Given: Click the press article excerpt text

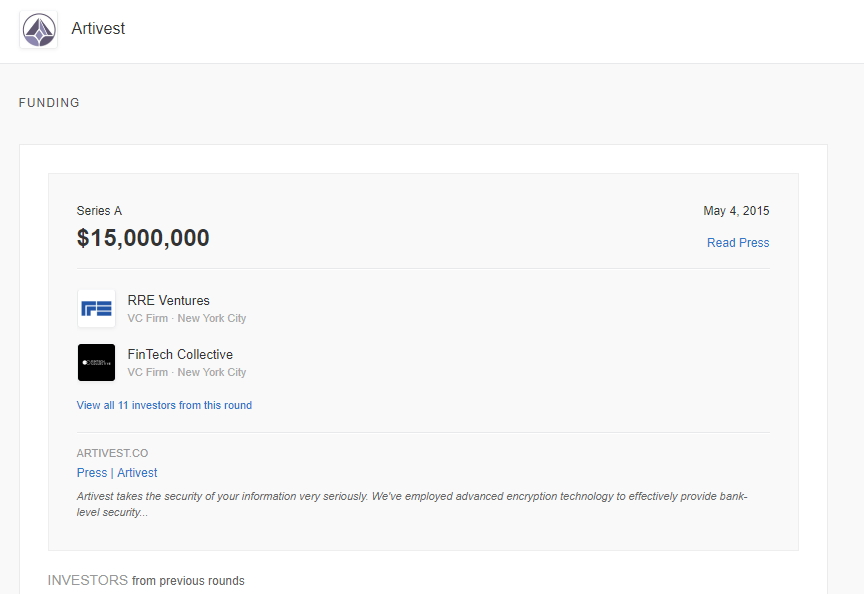Looking at the screenshot, I should coord(412,504).
